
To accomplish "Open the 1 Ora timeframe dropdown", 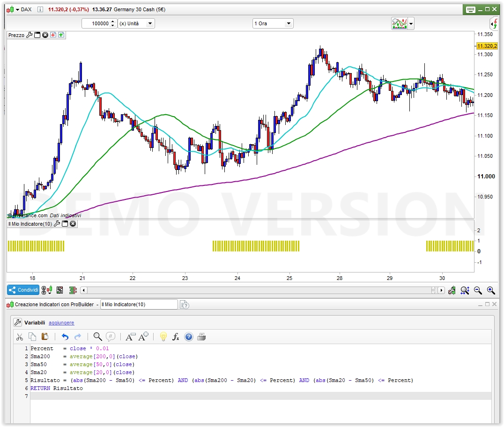I will 273,23.
